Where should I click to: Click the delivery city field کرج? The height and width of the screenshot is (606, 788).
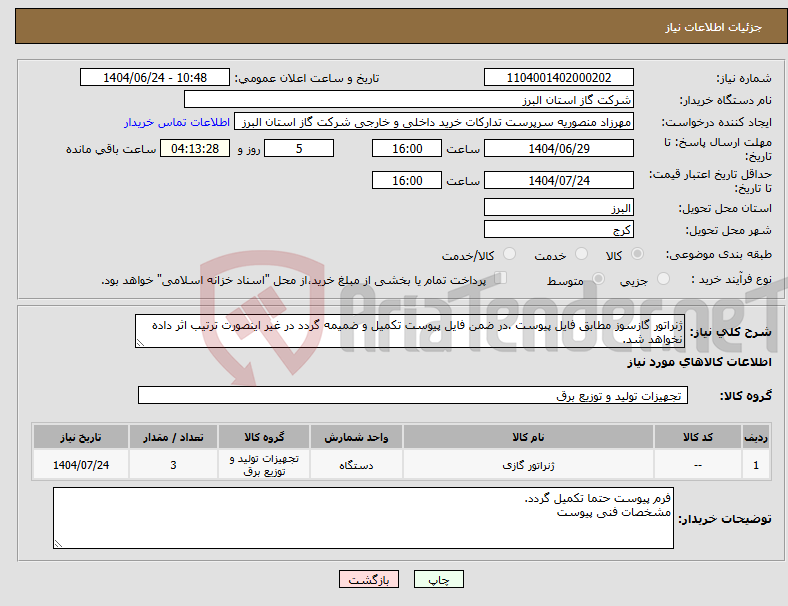click(559, 229)
